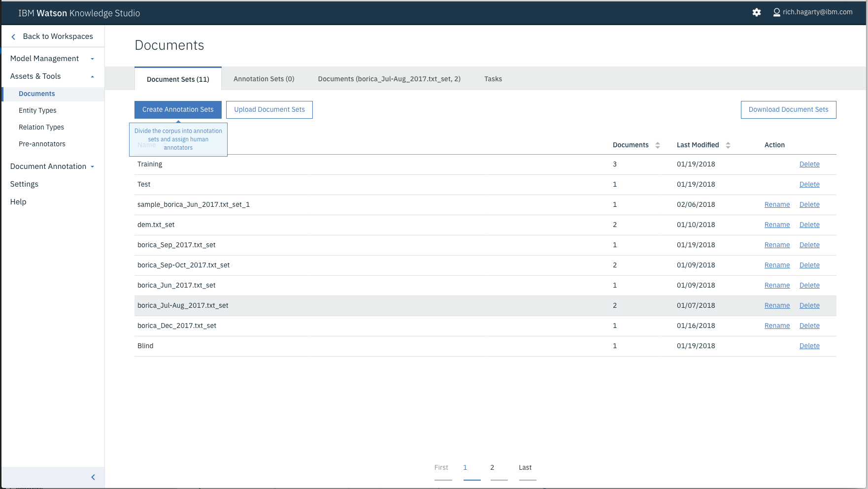
Task: Click the sample_borica_Jun_2017.txt_set_1 name
Action: (194, 205)
